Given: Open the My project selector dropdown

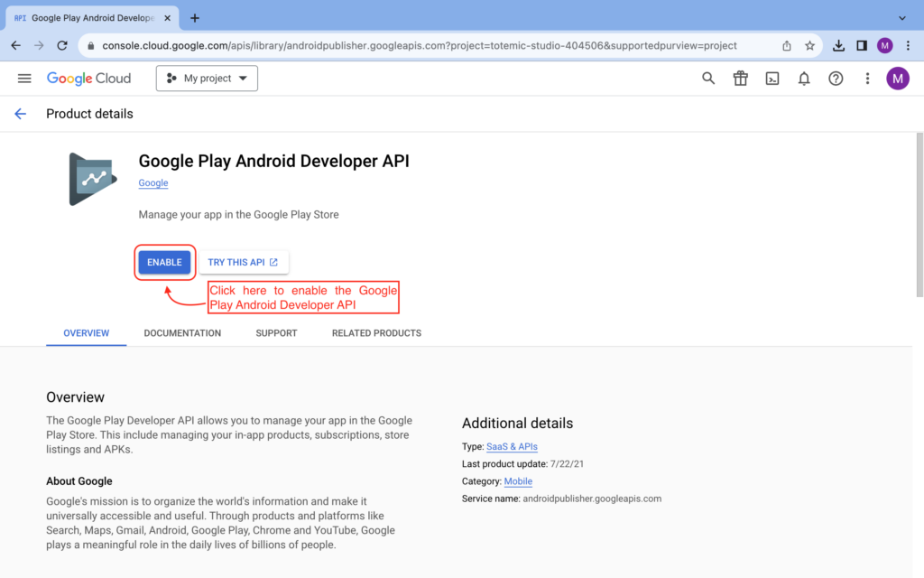Looking at the screenshot, I should 207,79.
